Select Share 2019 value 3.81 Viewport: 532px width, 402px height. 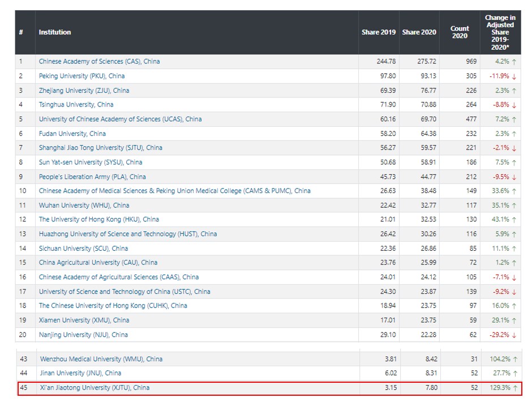[x=391, y=359]
